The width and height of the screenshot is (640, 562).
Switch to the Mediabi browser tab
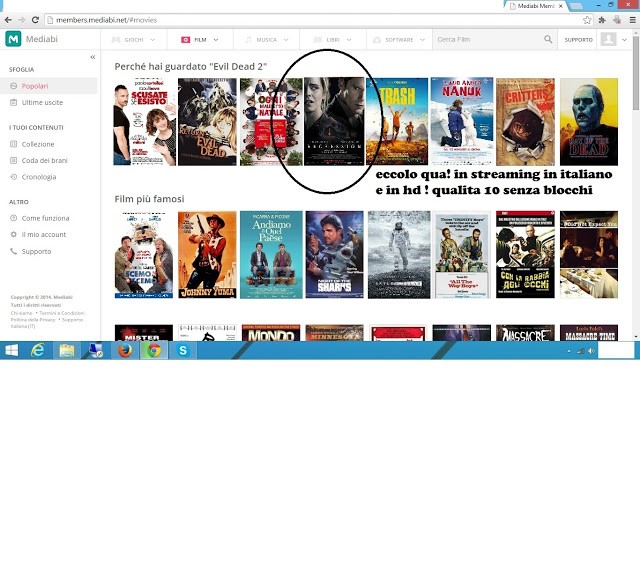(x=536, y=6)
